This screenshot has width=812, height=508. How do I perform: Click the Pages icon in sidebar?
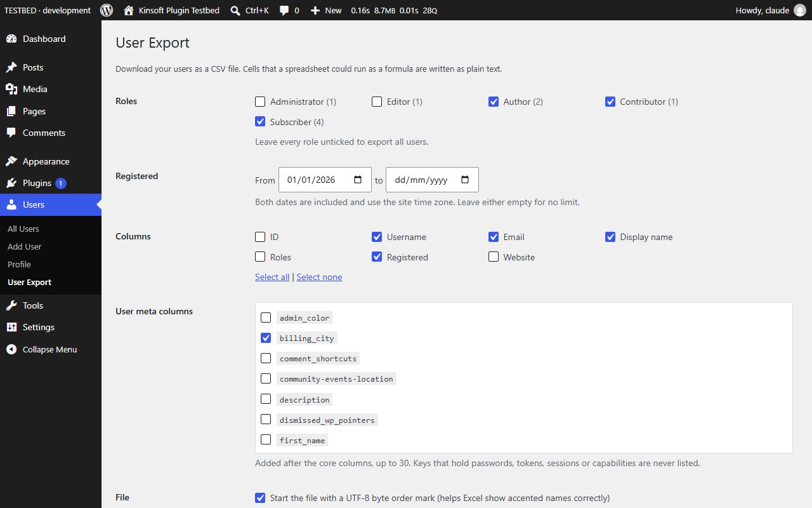click(x=11, y=111)
